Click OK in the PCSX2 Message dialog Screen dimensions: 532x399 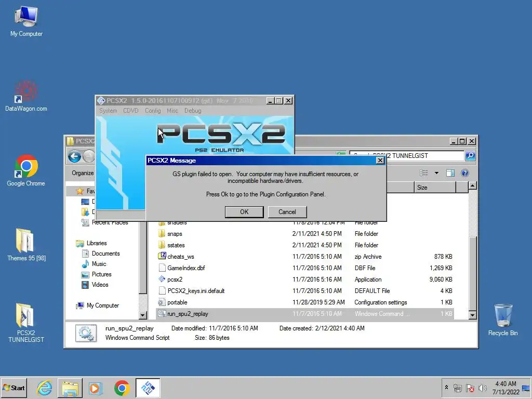point(244,212)
